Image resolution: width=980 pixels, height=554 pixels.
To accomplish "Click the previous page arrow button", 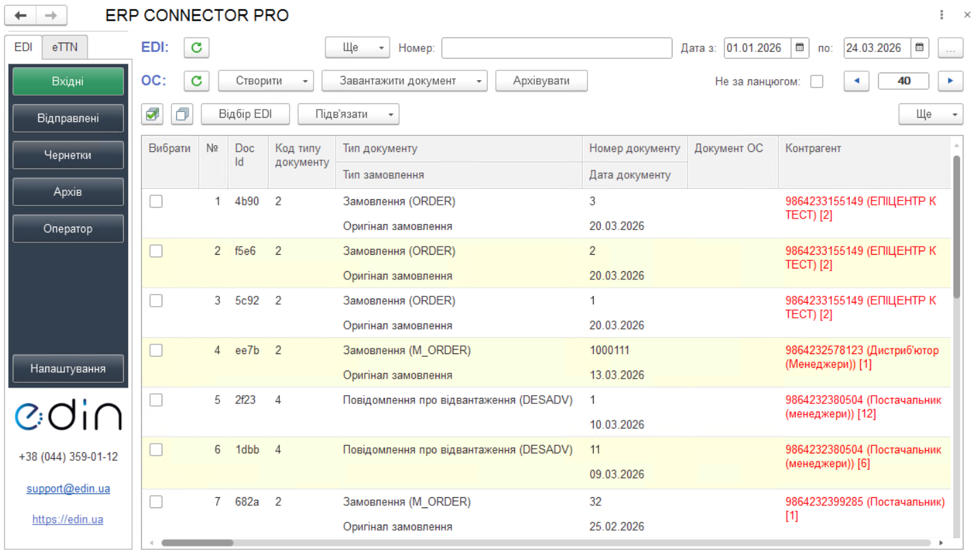I will (856, 81).
